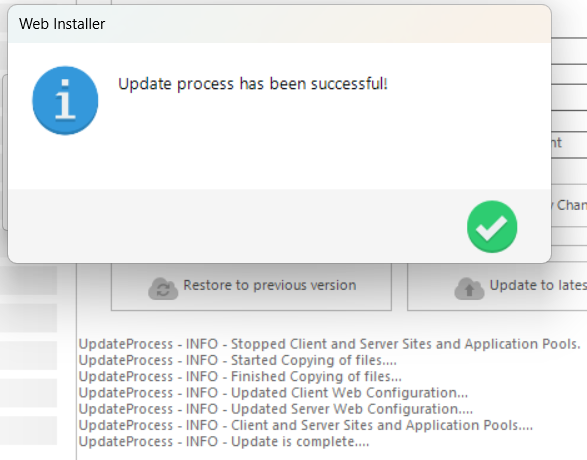Select the lowest blurred sidebar entry on the left
Image resolution: width=587 pixels, height=460 pixels.
[28, 431]
